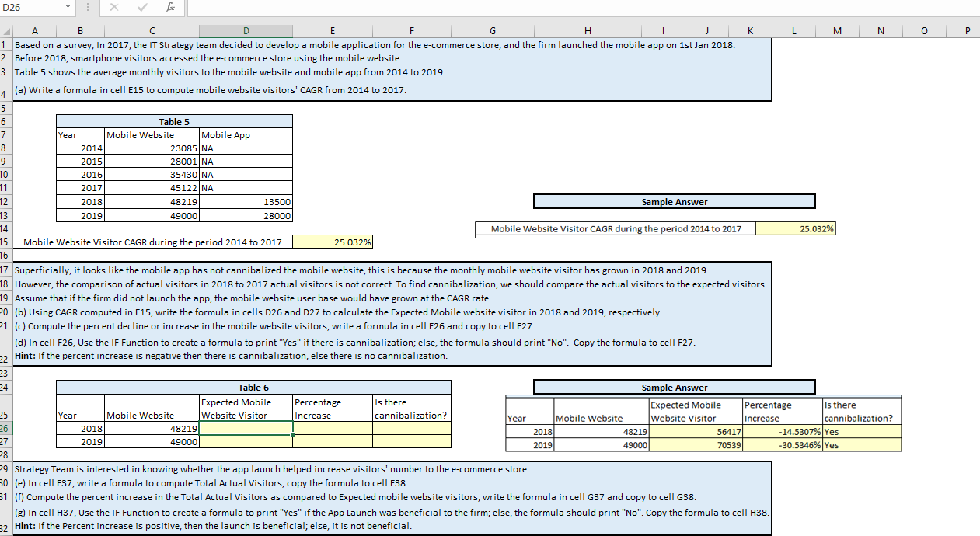Select column A header
Viewport: 980px width, 536px height.
coord(34,32)
